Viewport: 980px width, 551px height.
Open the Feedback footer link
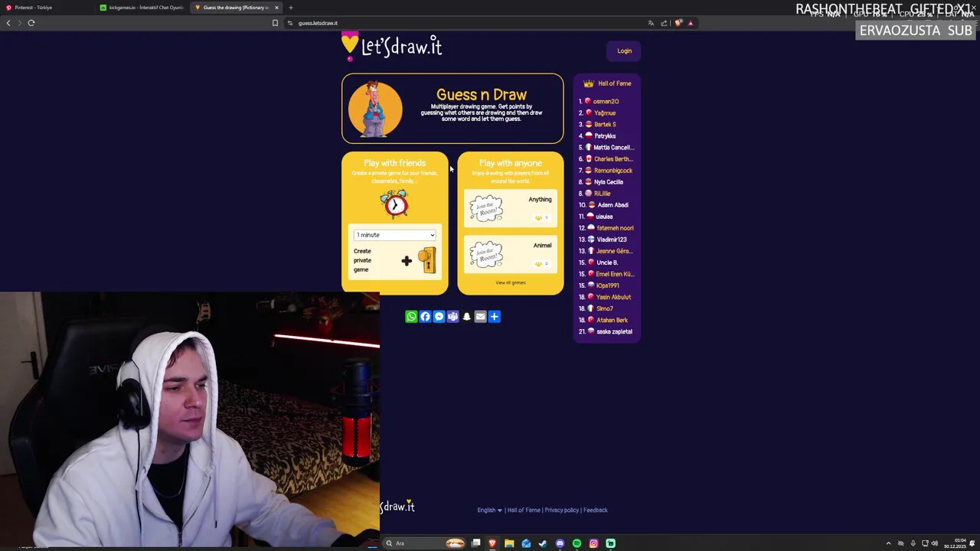click(596, 510)
